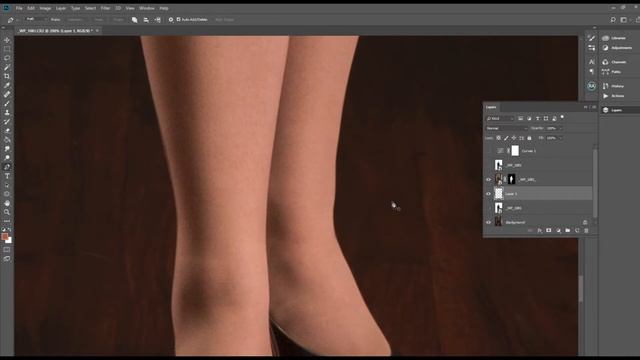Switch to the Layers panel tab
Image resolution: width=640 pixels, height=360 pixels.
coord(491,107)
